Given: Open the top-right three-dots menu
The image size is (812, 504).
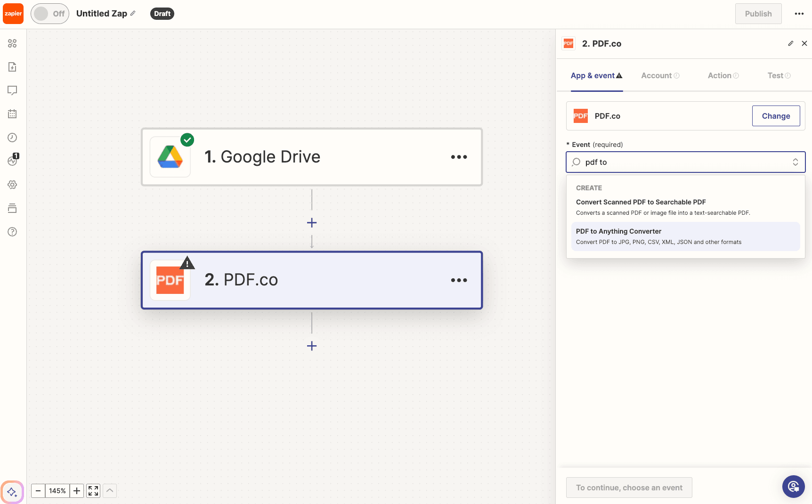Looking at the screenshot, I should click(x=799, y=14).
